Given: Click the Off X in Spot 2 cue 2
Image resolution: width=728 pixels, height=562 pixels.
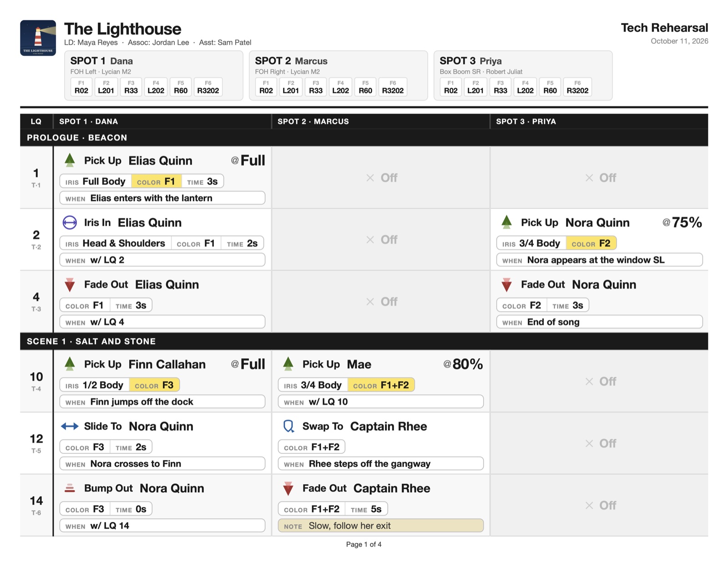Looking at the screenshot, I should (370, 240).
